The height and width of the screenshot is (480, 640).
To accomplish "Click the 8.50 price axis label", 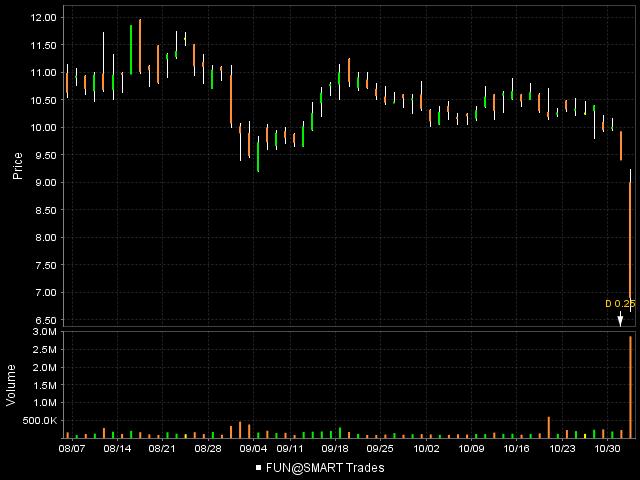I will pyautogui.click(x=46, y=210).
